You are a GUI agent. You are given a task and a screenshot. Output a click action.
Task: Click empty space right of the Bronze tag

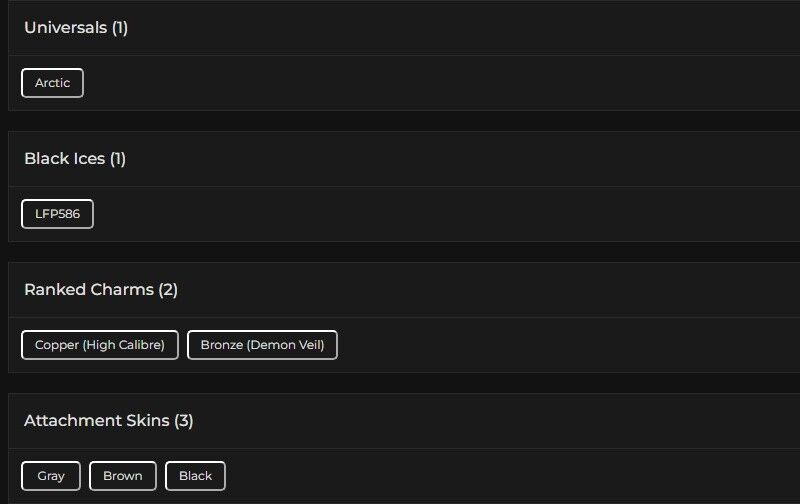click(x=550, y=345)
